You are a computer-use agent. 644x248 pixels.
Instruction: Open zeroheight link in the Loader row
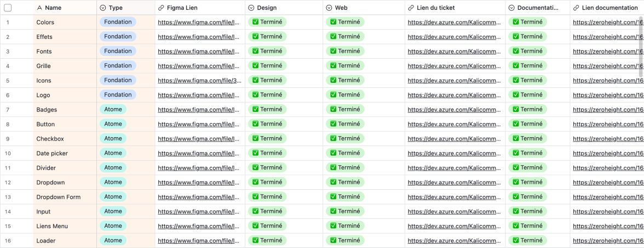point(607,241)
